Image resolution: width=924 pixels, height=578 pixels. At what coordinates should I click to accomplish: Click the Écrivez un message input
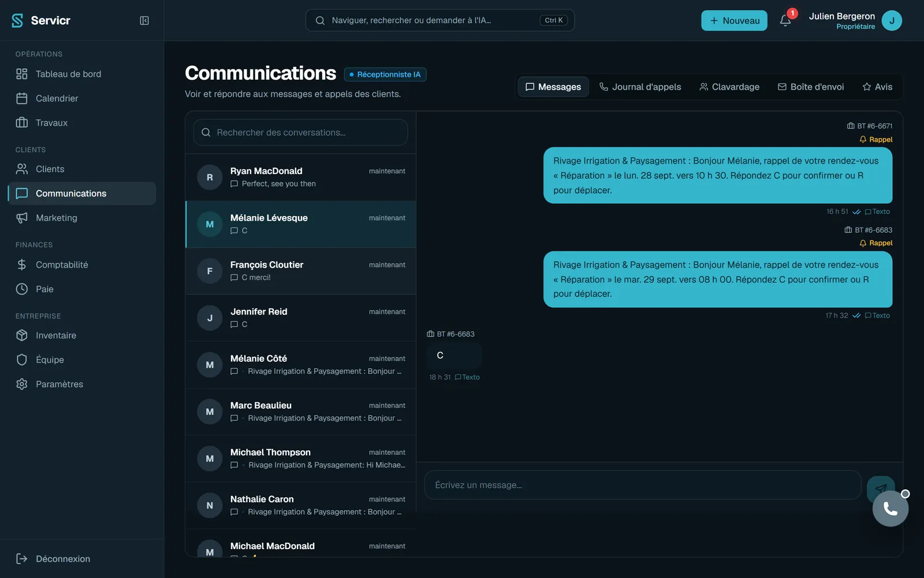(x=642, y=485)
